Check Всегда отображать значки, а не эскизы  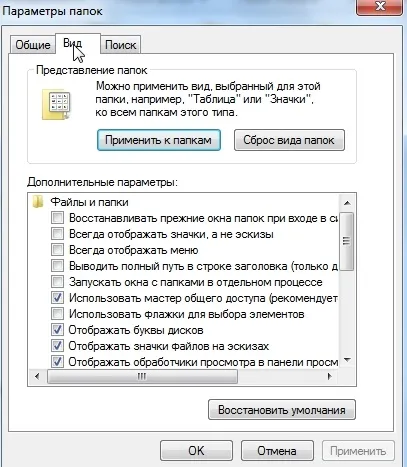click(57, 234)
